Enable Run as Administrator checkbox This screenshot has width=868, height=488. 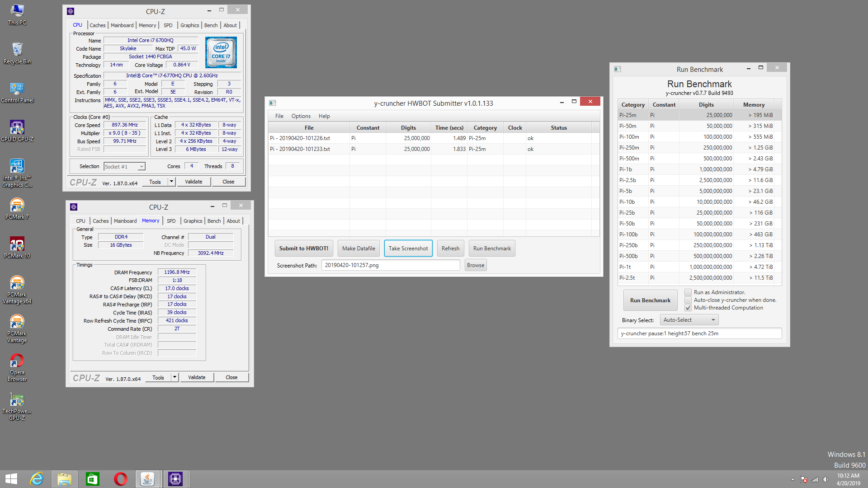(688, 292)
